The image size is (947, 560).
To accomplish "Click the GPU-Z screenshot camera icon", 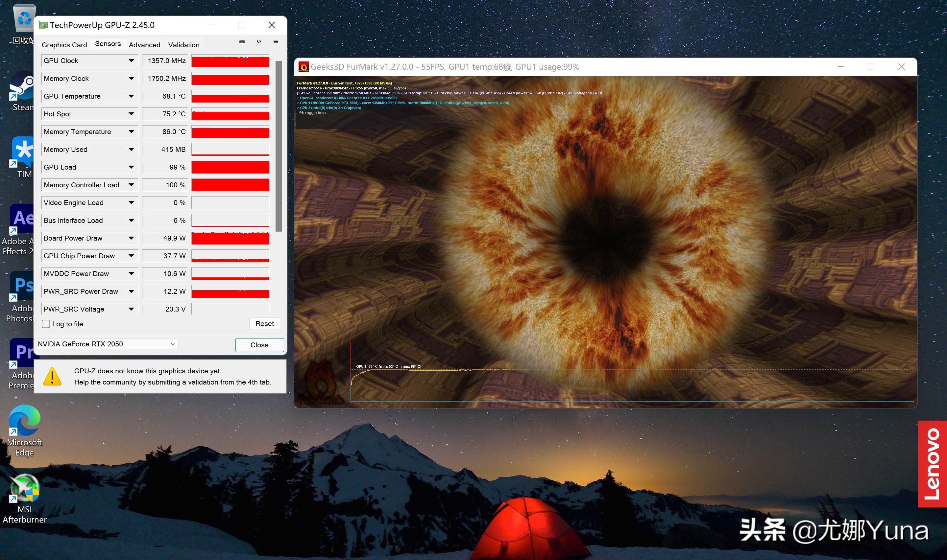I will coord(242,41).
